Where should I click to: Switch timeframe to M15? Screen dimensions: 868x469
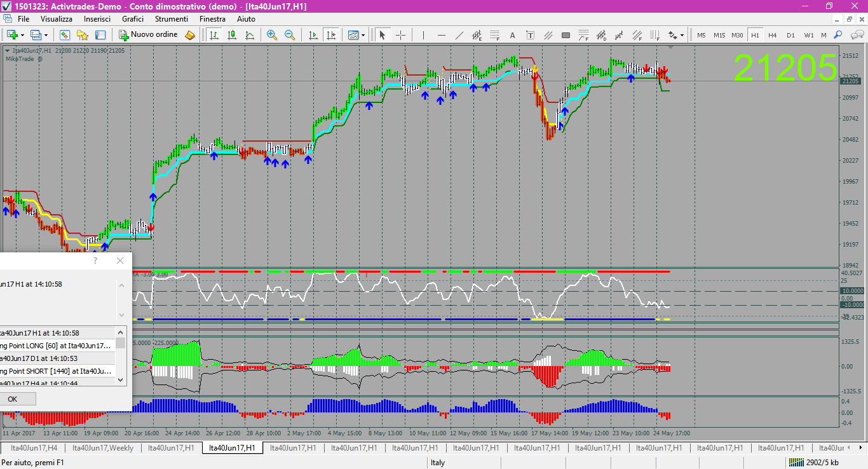click(719, 35)
